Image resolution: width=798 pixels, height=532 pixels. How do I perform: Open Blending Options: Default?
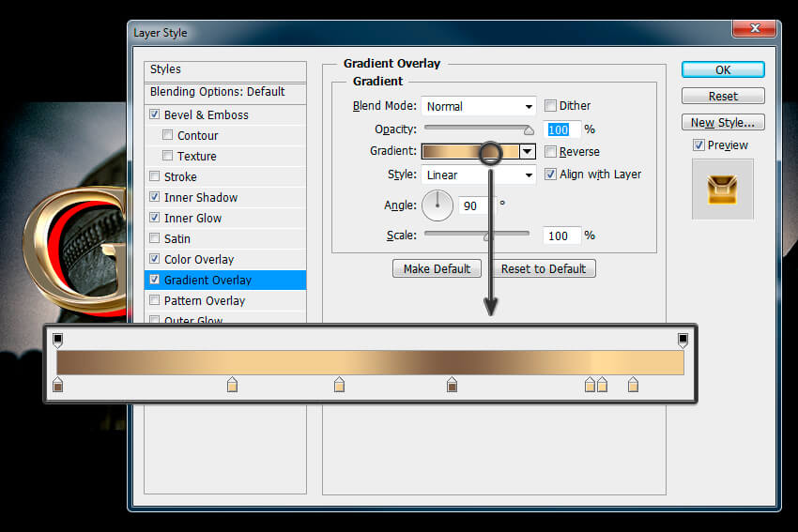(225, 92)
